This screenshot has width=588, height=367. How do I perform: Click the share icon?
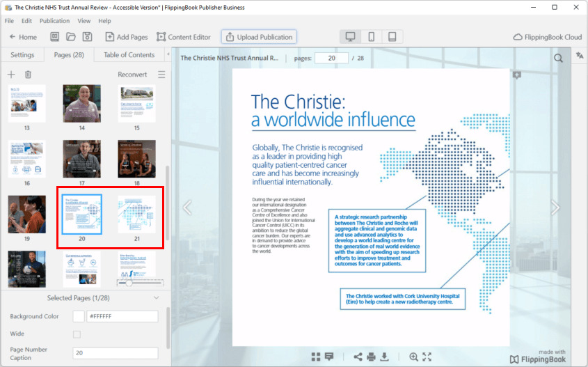coord(358,357)
